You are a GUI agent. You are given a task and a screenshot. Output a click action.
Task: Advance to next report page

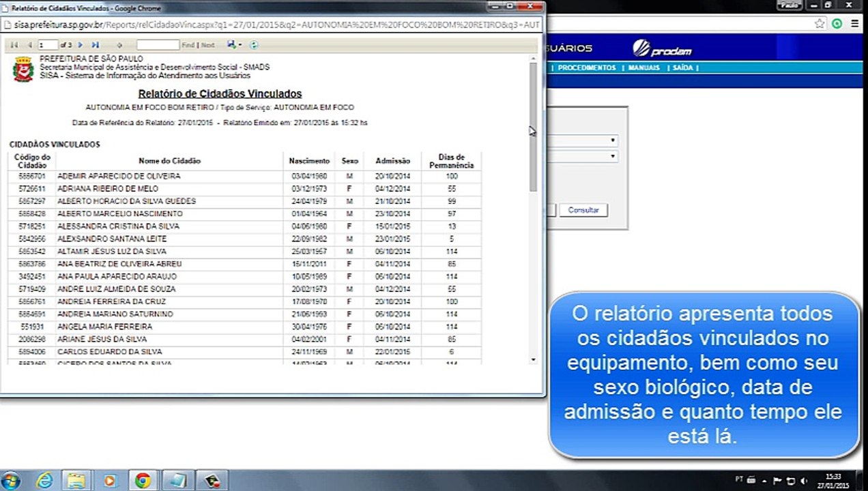point(80,45)
